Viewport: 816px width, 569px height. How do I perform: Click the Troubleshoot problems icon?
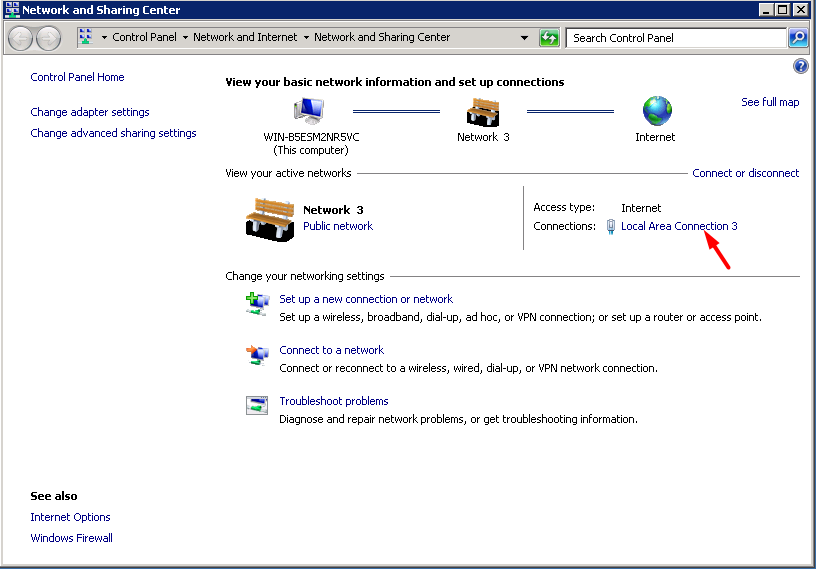point(257,405)
